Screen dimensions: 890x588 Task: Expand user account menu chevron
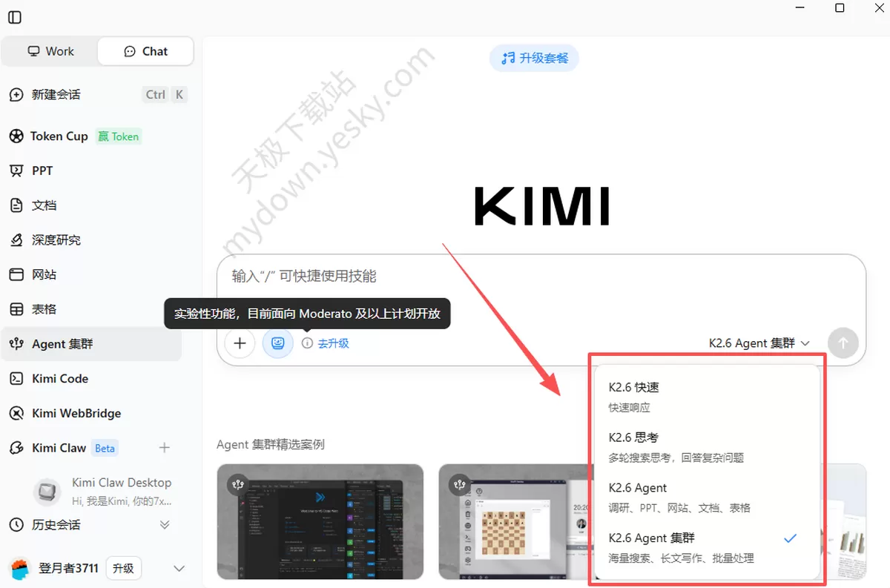coord(179,569)
